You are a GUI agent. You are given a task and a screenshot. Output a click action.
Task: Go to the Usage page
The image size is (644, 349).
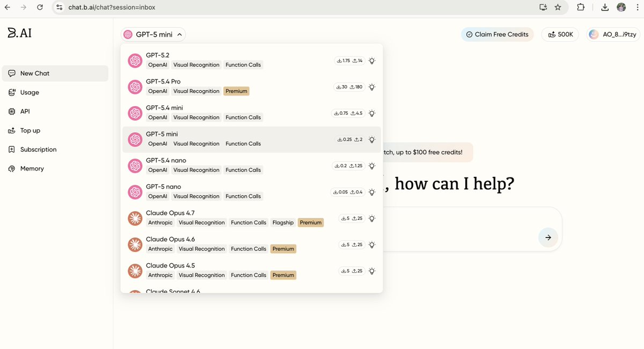(x=55, y=92)
